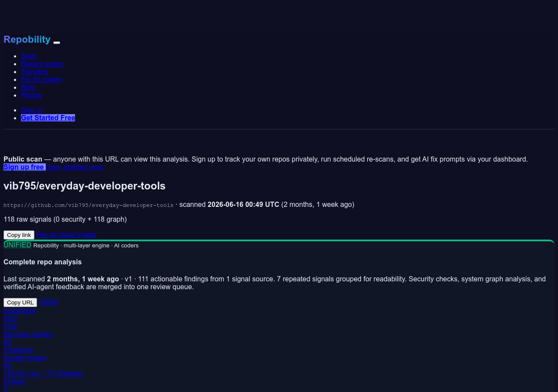Image resolution: width=558 pixels, height=392 pixels.
Task: Open the Blog link
Action: [x=28, y=87]
